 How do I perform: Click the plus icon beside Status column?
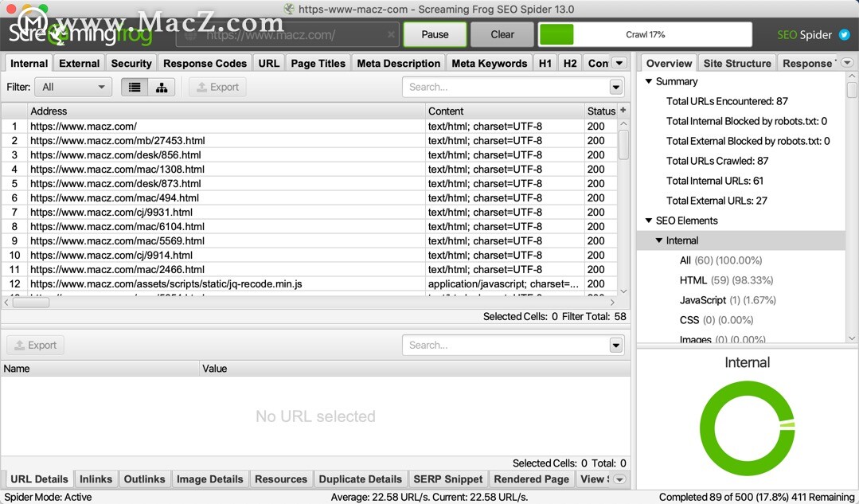[623, 110]
